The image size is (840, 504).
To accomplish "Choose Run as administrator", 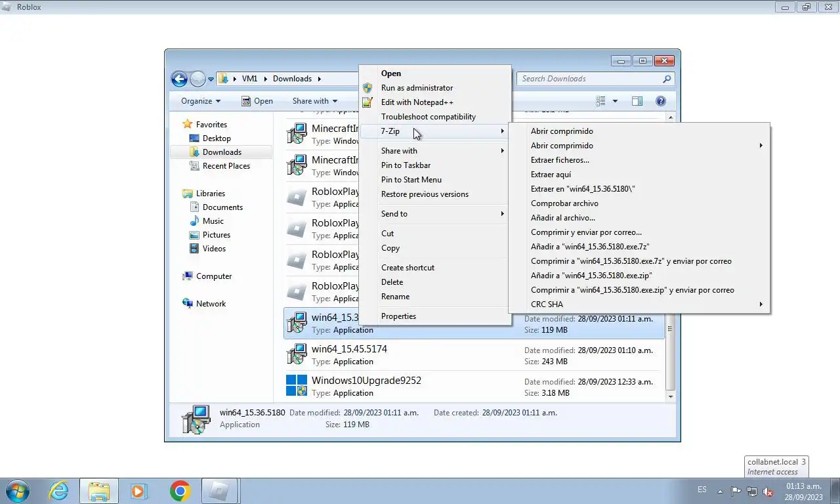I will pos(434,88).
